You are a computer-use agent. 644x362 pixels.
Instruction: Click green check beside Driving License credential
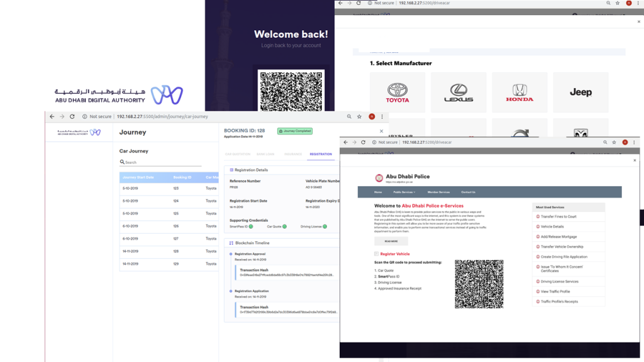(325, 226)
